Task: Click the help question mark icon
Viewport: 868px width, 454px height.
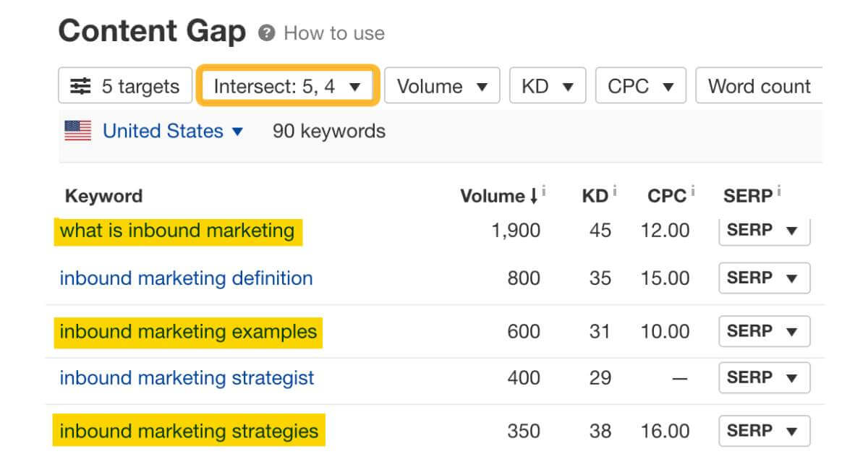Action: 267,33
